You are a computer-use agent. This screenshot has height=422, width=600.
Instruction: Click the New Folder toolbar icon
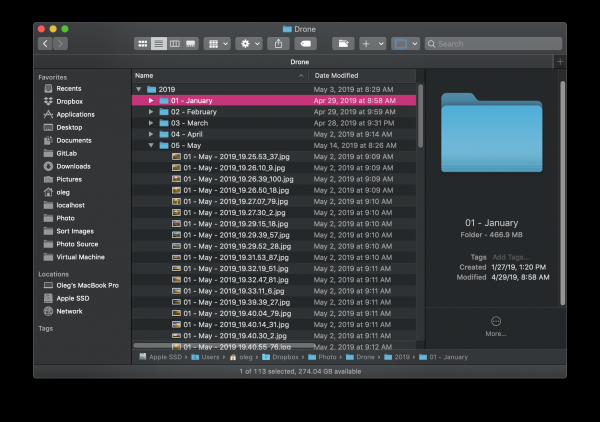click(343, 44)
